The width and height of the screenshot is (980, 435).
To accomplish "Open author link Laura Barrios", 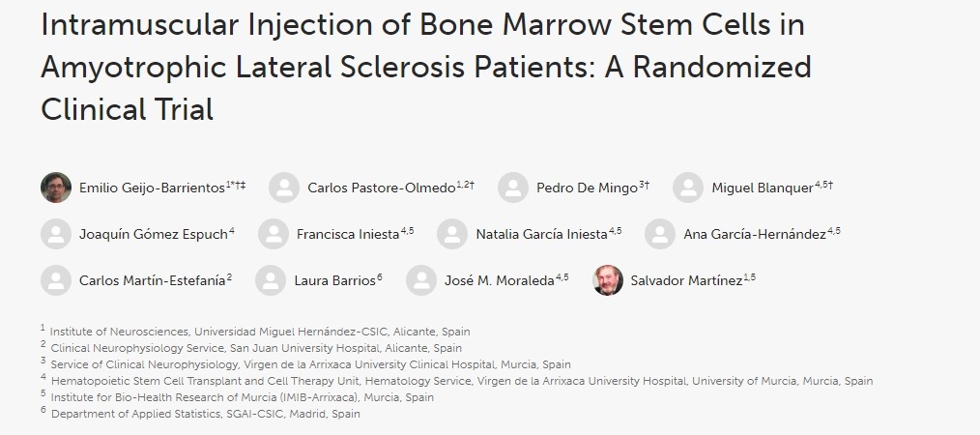I will 334,281.
